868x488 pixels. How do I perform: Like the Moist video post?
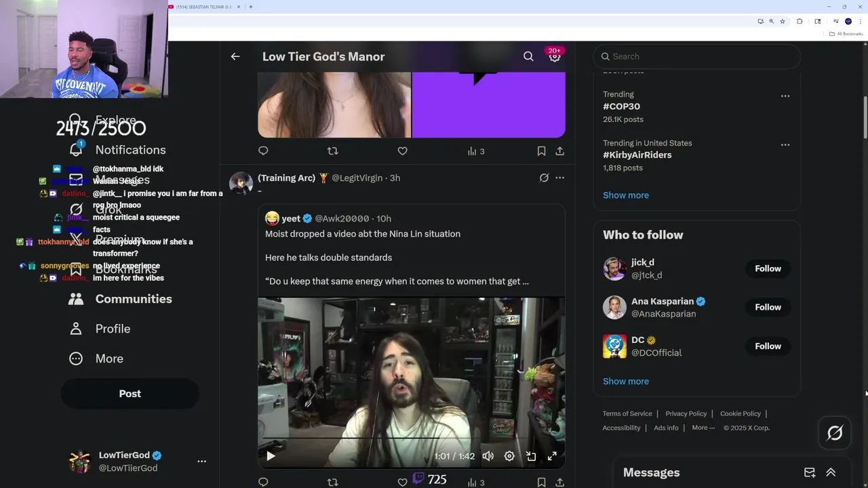(x=402, y=482)
